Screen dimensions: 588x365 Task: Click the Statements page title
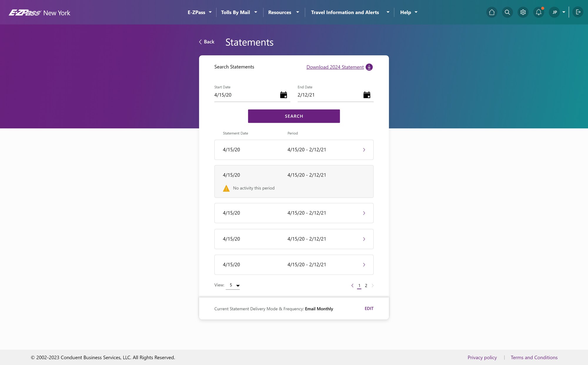[x=249, y=42]
